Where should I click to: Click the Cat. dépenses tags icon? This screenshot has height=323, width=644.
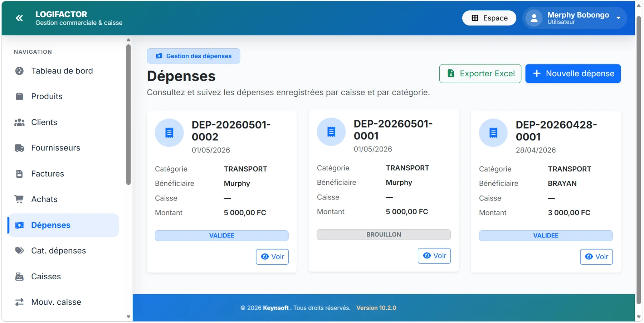[19, 251]
